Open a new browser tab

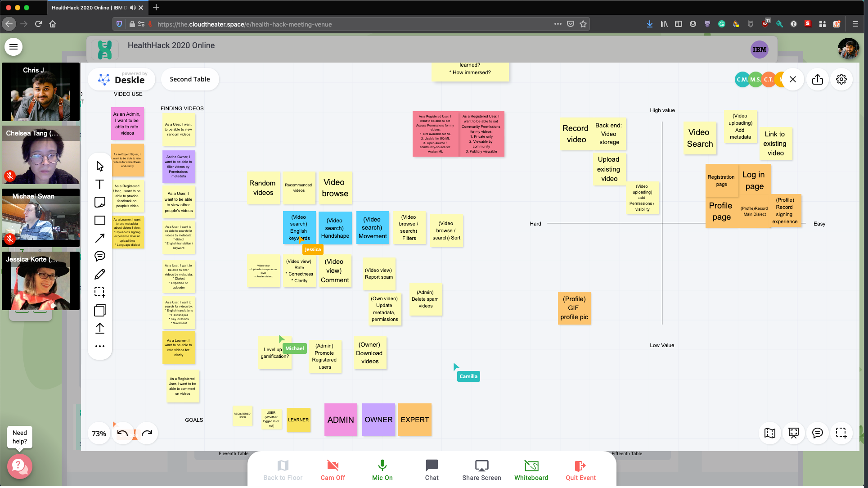click(x=156, y=7)
